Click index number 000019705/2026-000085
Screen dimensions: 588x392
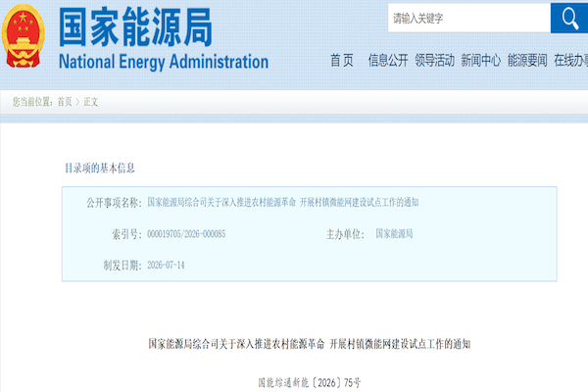pos(186,234)
